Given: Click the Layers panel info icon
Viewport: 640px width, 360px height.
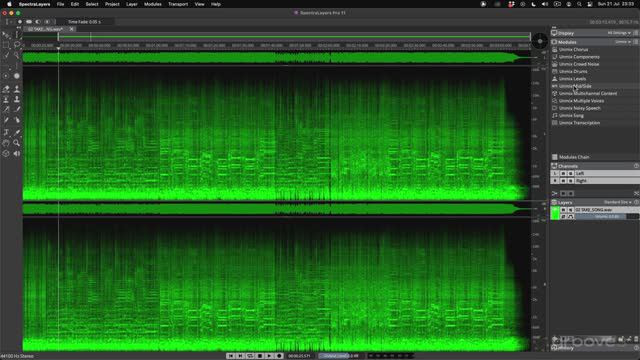Looking at the screenshot, I should 636,202.
